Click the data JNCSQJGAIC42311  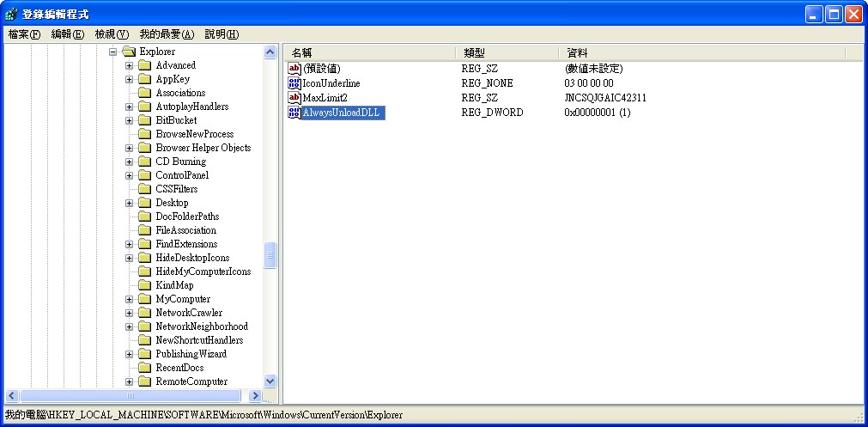pyautogui.click(x=605, y=98)
